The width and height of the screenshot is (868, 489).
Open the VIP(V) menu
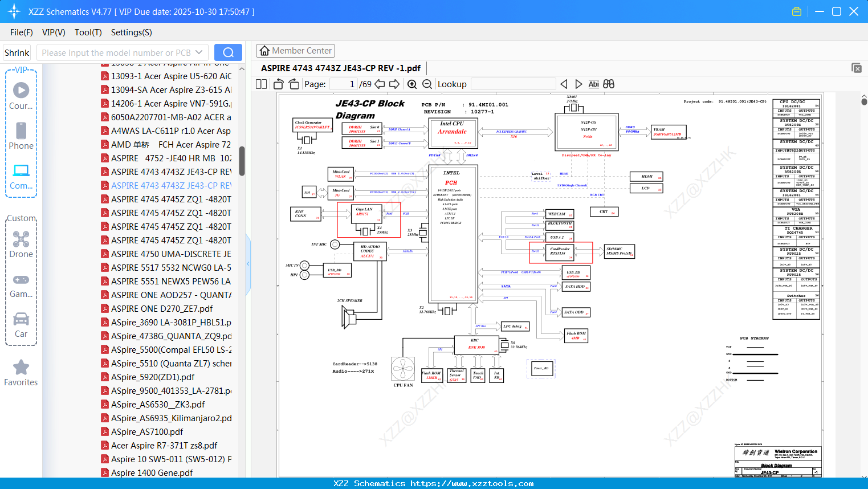54,32
